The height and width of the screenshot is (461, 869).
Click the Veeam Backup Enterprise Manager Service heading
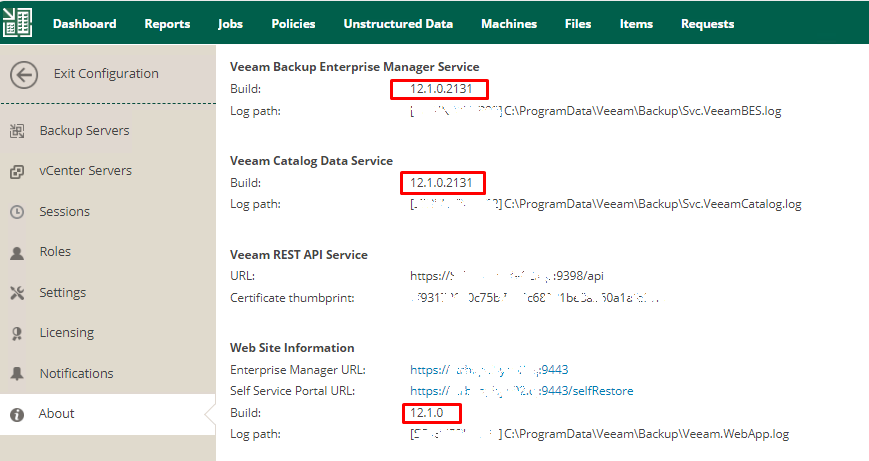click(x=355, y=67)
